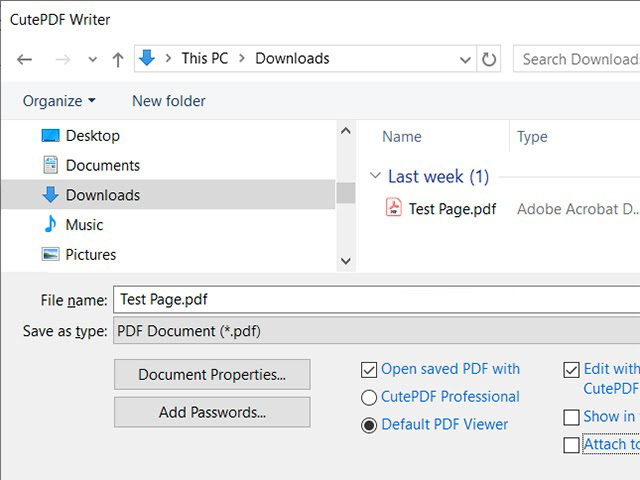Collapse the Last week group chevron
640x480 pixels.
coord(375,176)
